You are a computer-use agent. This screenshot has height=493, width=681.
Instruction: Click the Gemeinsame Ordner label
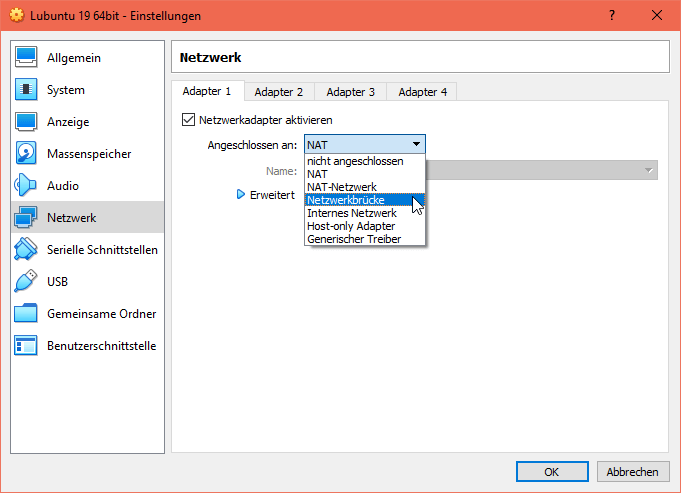pos(102,314)
